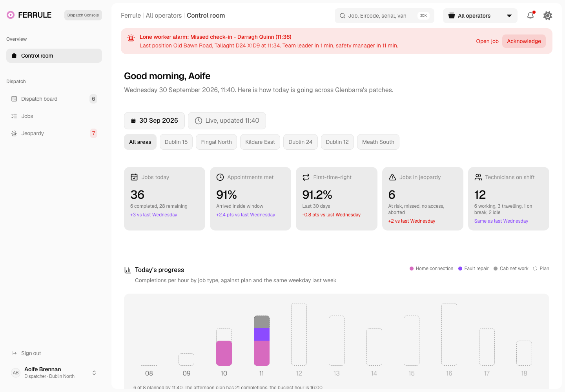Toggle Plan legend entry
The image size is (565, 392).
[x=541, y=269]
